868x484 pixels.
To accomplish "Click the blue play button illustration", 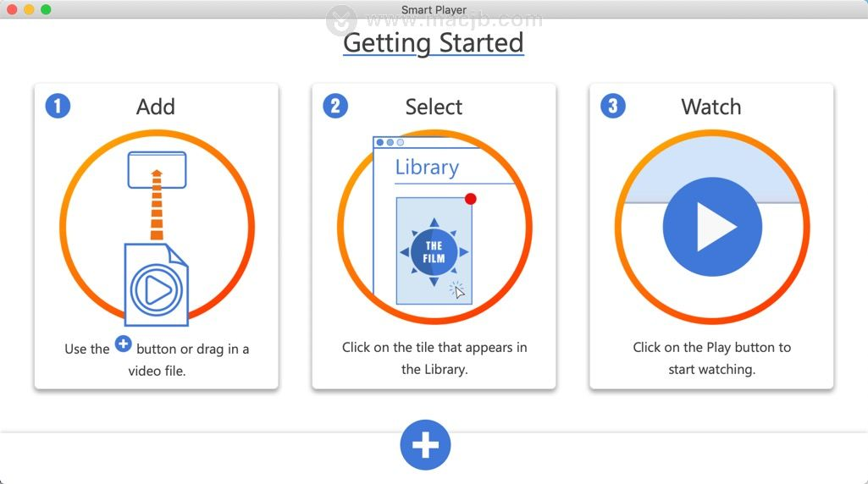I will tap(712, 226).
